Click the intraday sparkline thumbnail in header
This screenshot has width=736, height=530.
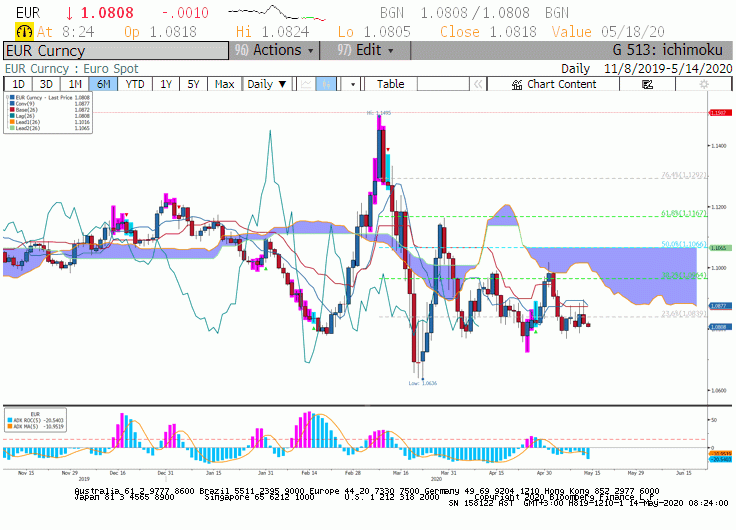(276, 13)
